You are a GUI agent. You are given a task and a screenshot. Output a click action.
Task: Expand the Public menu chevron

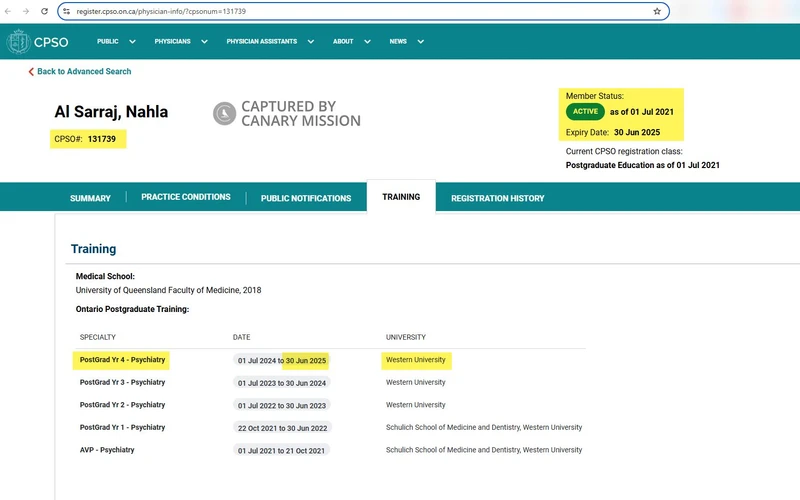(132, 42)
